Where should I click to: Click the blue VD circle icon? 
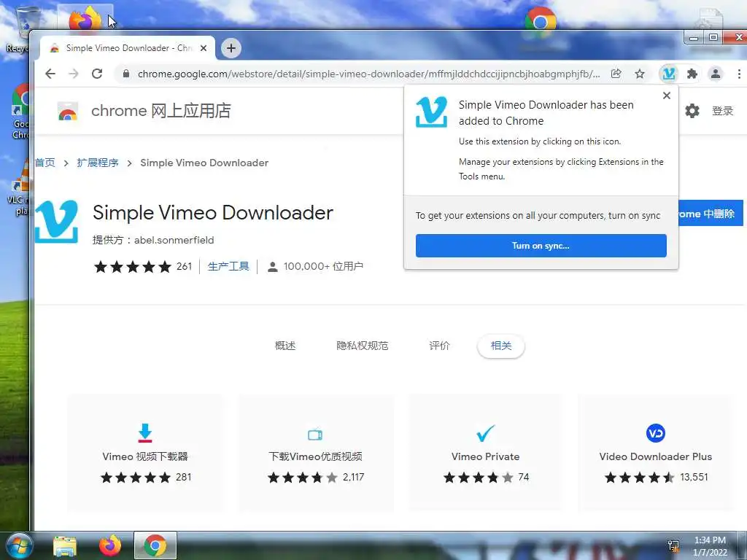[656, 433]
